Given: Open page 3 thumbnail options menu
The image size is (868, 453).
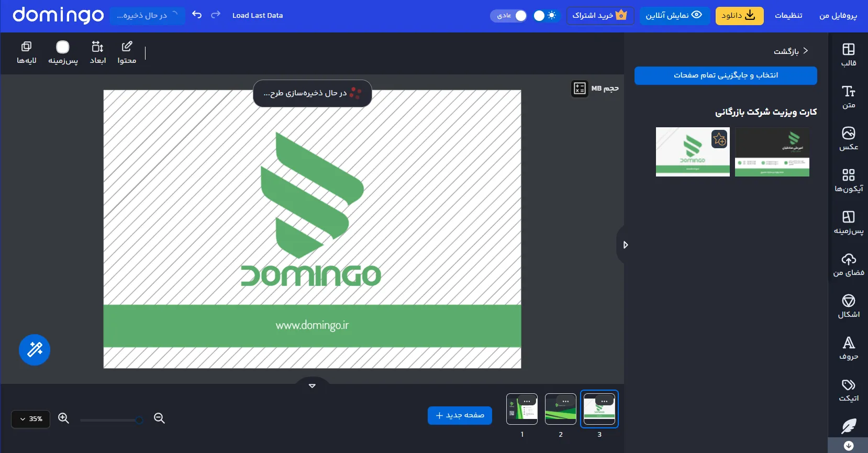Looking at the screenshot, I should pyautogui.click(x=605, y=401).
